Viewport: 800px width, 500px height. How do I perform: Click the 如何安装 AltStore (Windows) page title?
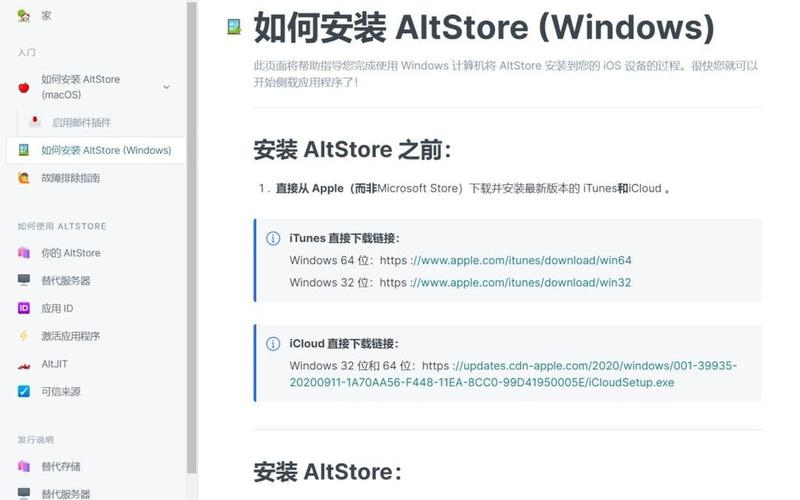pos(484,27)
